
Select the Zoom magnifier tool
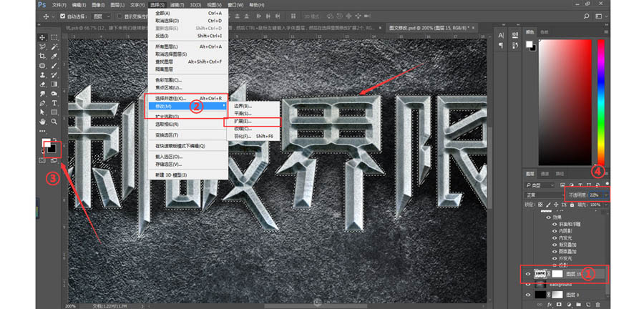click(x=54, y=122)
